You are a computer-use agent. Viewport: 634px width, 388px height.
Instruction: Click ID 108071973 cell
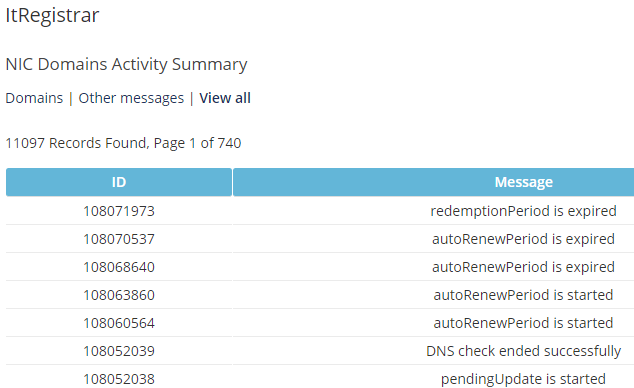tap(119, 211)
